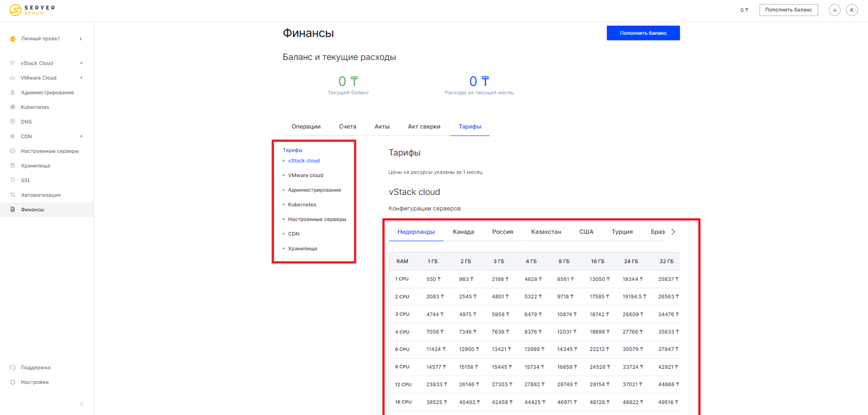Screen dimensions: 868x415
Task: Click the Хранилище sidebar icon
Action: point(13,166)
